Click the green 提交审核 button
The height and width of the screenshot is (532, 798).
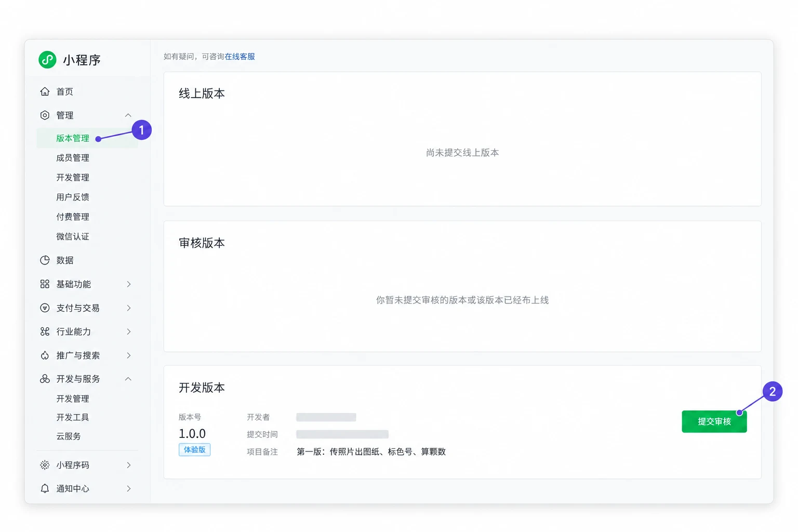(x=714, y=421)
